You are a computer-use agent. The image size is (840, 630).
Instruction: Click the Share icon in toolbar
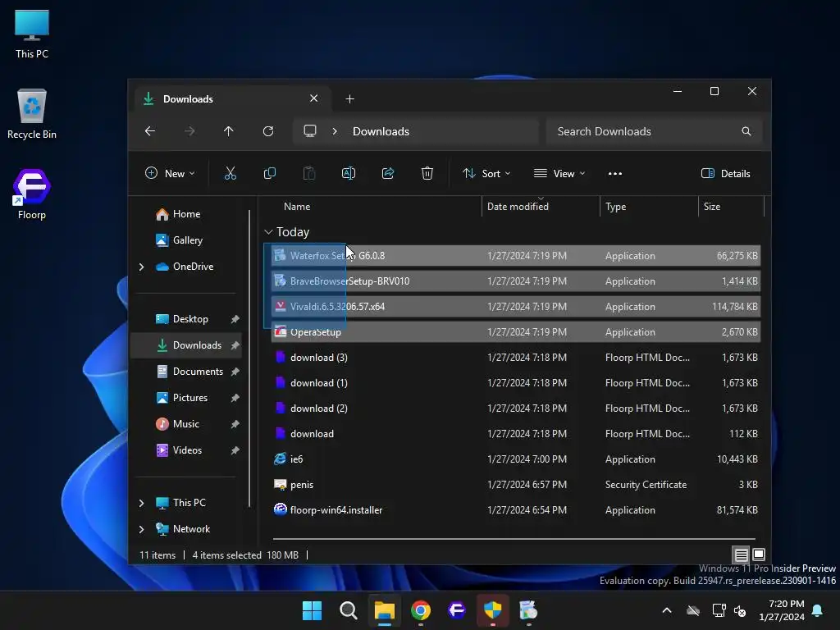pyautogui.click(x=388, y=173)
